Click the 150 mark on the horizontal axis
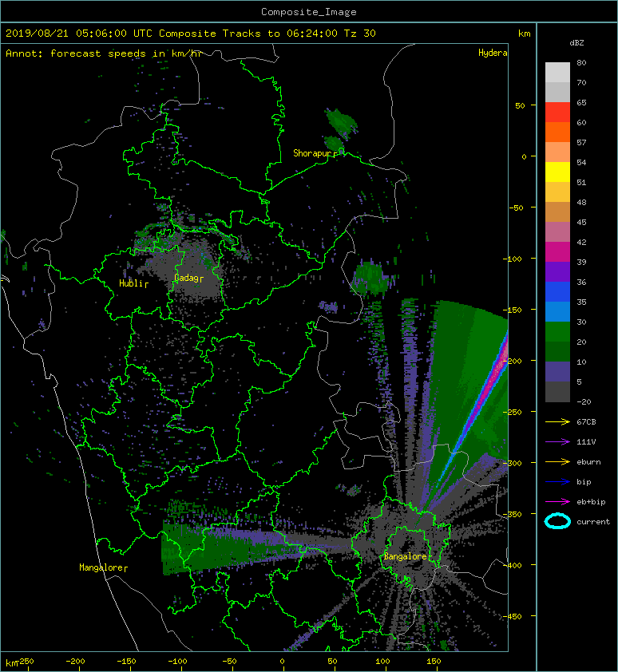 [434, 662]
